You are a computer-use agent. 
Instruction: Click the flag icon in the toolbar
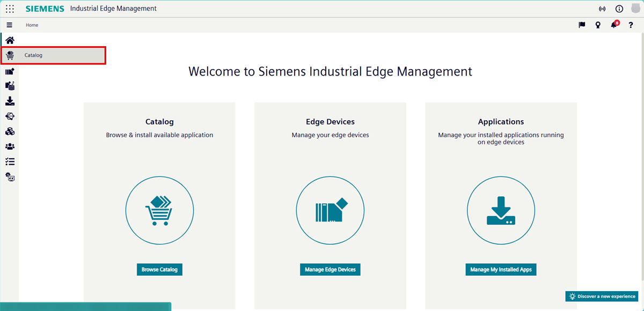582,25
